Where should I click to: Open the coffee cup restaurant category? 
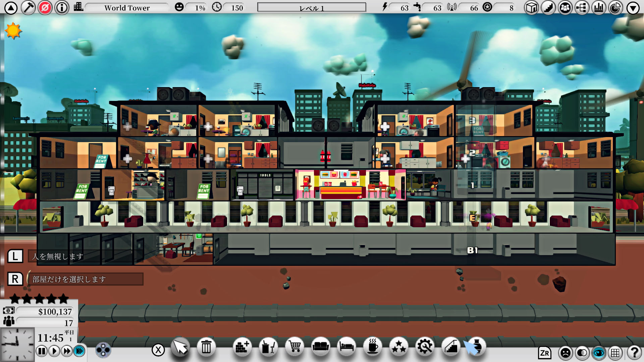(x=373, y=347)
